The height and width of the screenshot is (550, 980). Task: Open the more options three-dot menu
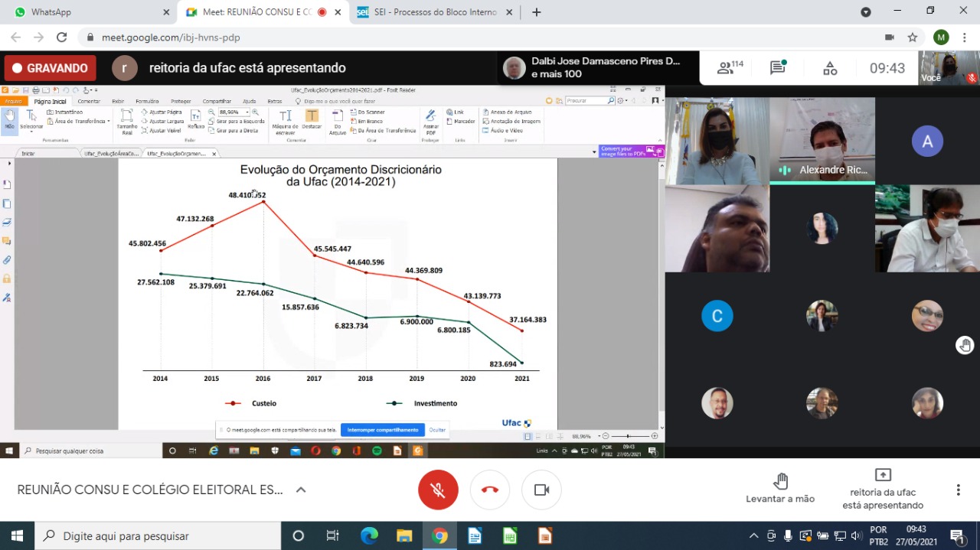pyautogui.click(x=958, y=490)
